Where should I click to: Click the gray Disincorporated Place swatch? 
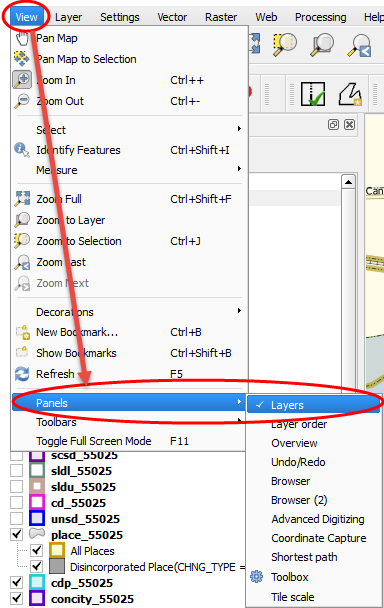click(57, 566)
